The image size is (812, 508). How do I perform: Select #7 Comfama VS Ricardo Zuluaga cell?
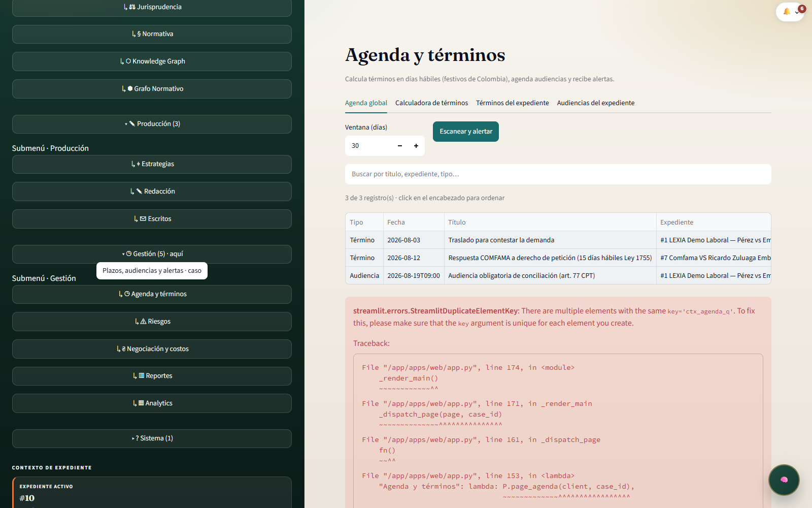pos(714,258)
